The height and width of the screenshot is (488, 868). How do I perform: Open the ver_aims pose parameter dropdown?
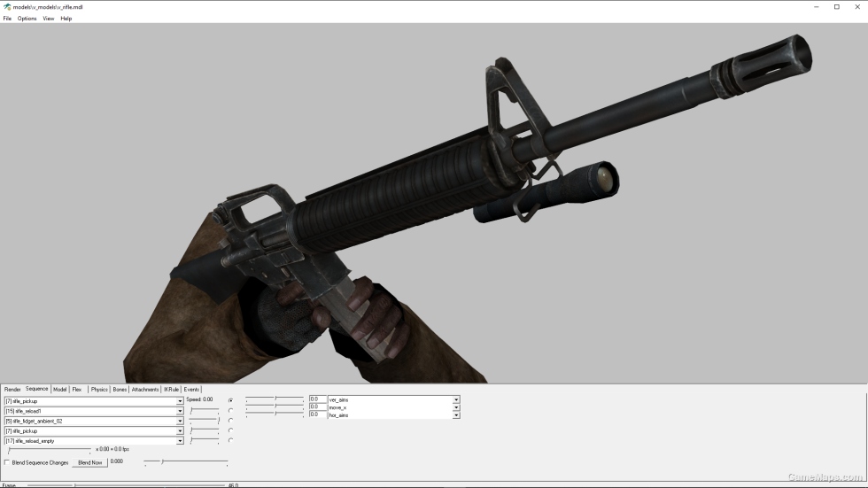[455, 399]
